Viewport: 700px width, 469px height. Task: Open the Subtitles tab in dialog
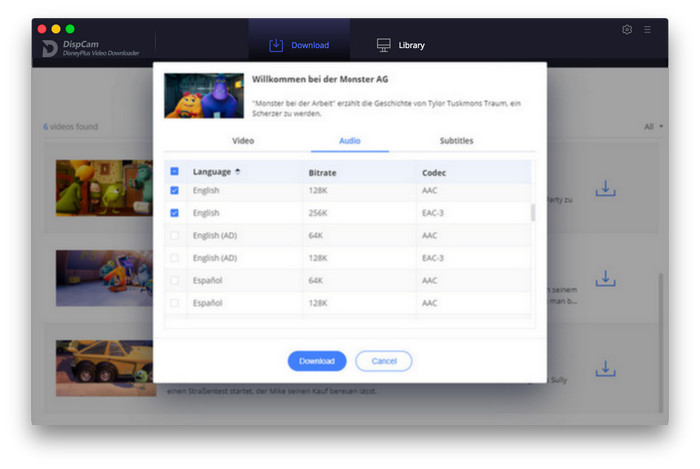(x=456, y=141)
